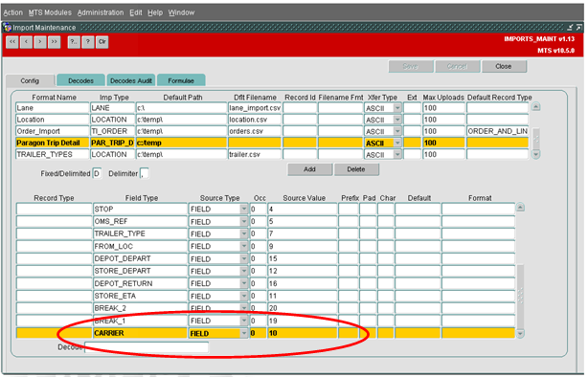This screenshot has width=588, height=377.
Task: Open the Action menu
Action: pyautogui.click(x=12, y=12)
